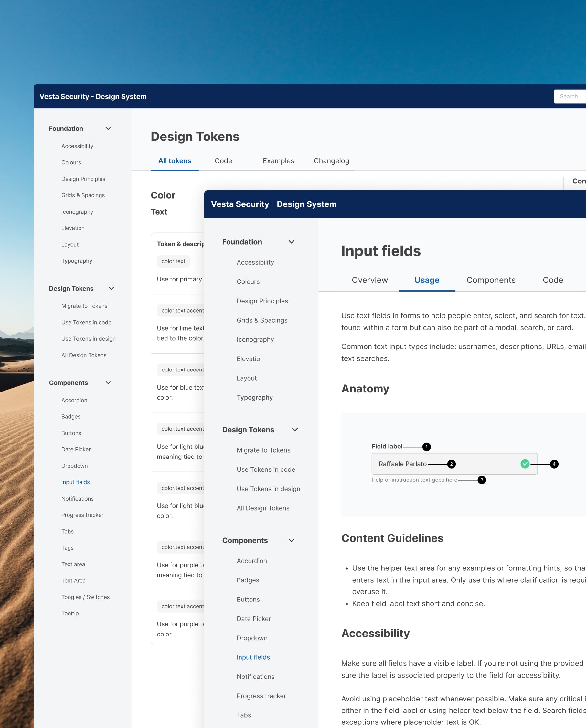The image size is (586, 728).
Task: Click anatomy marker number 4
Action: (x=554, y=464)
